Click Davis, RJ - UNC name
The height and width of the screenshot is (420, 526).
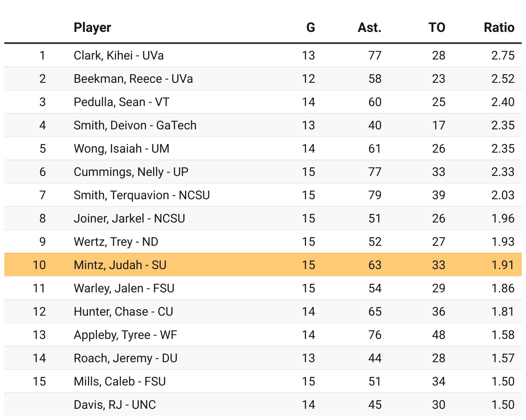click(115, 404)
